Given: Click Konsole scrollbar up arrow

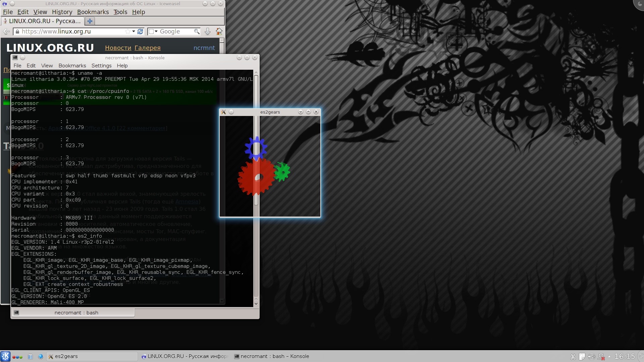Looking at the screenshot, I should click(x=256, y=72).
